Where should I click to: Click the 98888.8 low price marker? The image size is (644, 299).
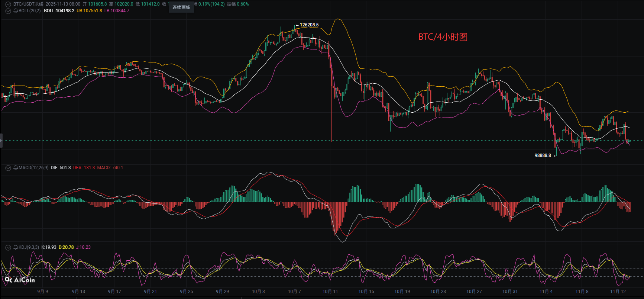tap(543, 155)
